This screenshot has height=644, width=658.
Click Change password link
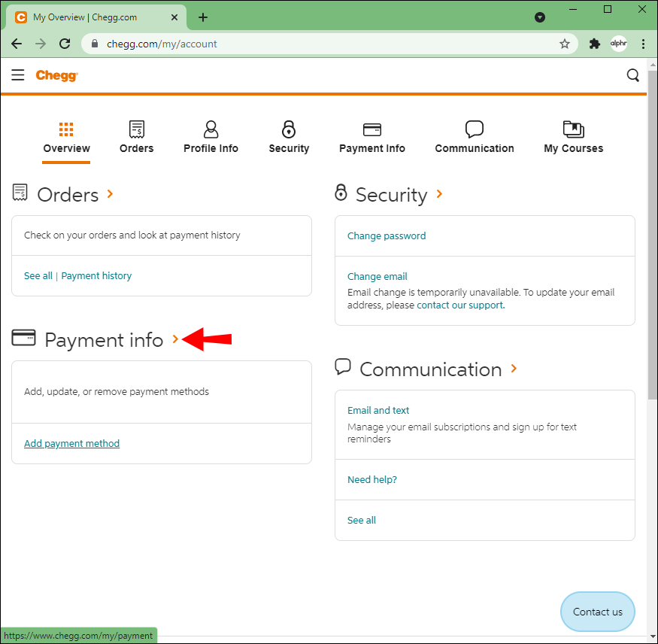(387, 236)
